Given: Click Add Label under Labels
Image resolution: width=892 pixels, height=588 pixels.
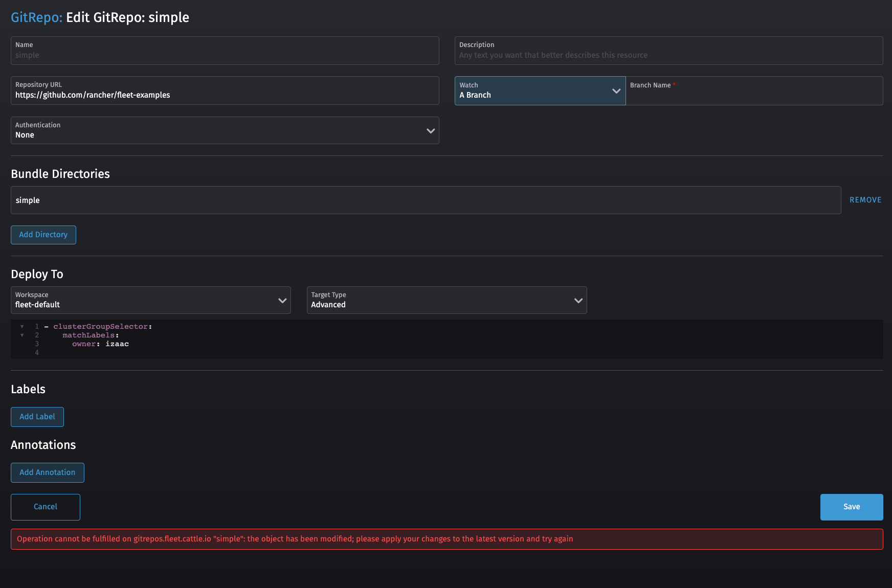Looking at the screenshot, I should pyautogui.click(x=37, y=417).
